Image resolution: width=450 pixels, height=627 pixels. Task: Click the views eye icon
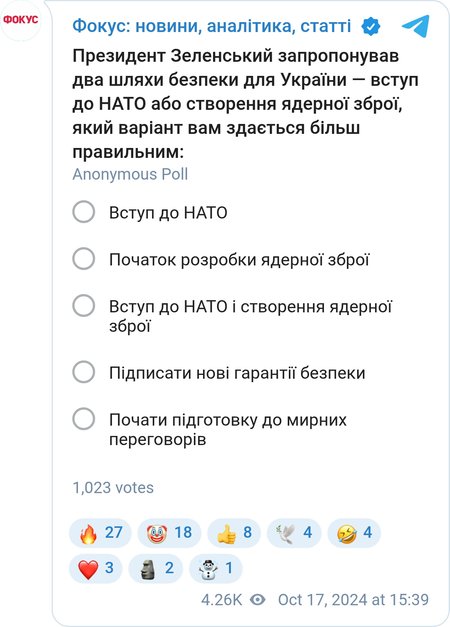tap(258, 600)
